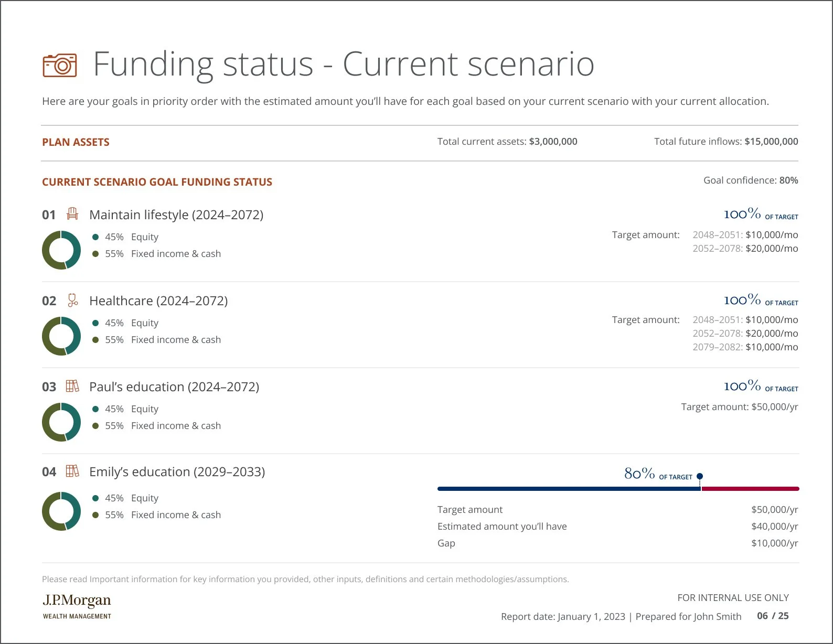Click the books icon for Emily's education
The image size is (833, 644).
click(72, 471)
